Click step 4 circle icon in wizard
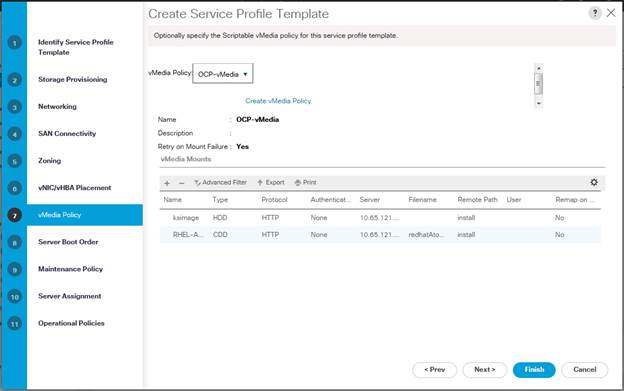The width and height of the screenshot is (624, 391). (15, 134)
